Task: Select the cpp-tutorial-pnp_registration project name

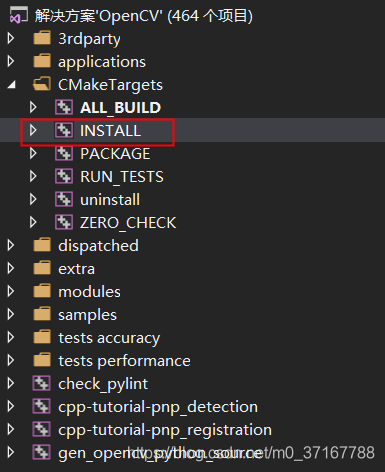Action: (165, 430)
